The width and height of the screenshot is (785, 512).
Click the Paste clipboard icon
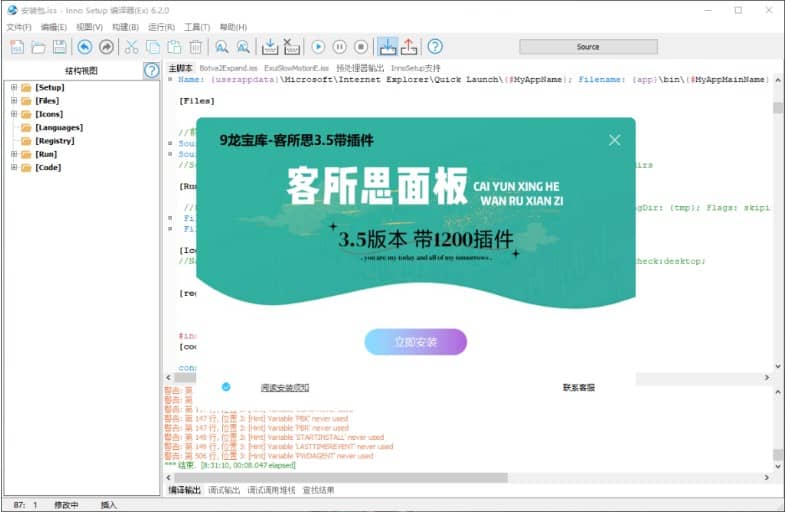(x=174, y=47)
